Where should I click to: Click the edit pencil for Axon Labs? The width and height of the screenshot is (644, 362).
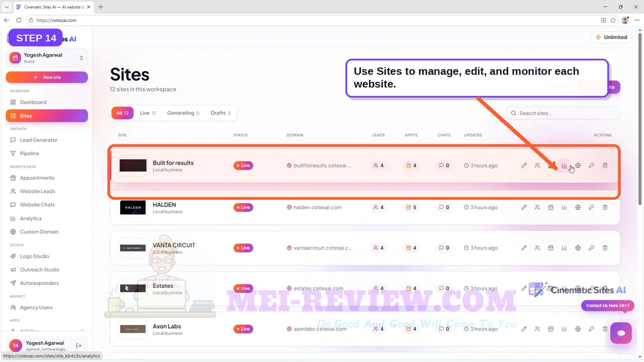click(524, 329)
